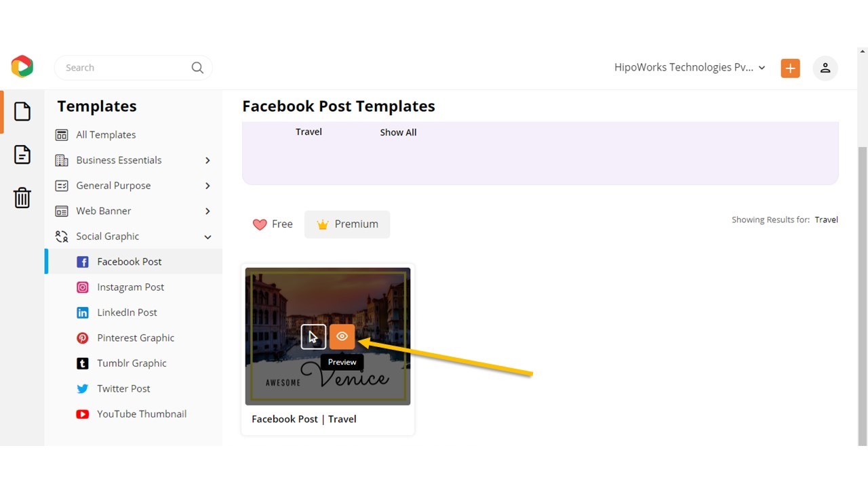The height and width of the screenshot is (488, 868).
Task: Enable the Premium templates filter
Action: tap(347, 224)
